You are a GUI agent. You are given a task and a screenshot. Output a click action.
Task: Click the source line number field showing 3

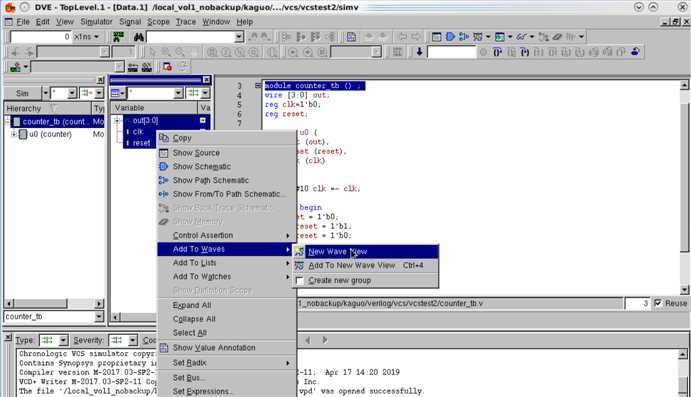(637, 303)
